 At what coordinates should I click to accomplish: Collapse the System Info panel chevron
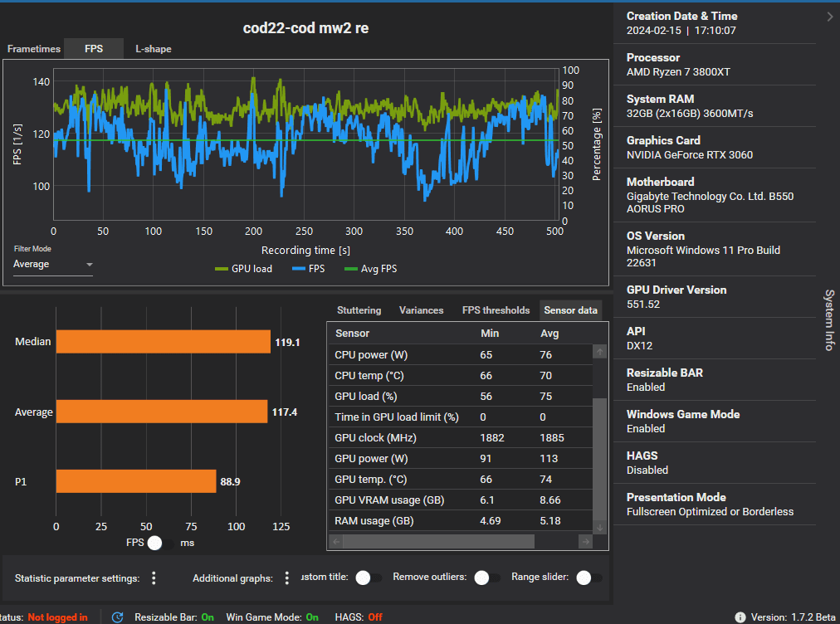pos(830,17)
